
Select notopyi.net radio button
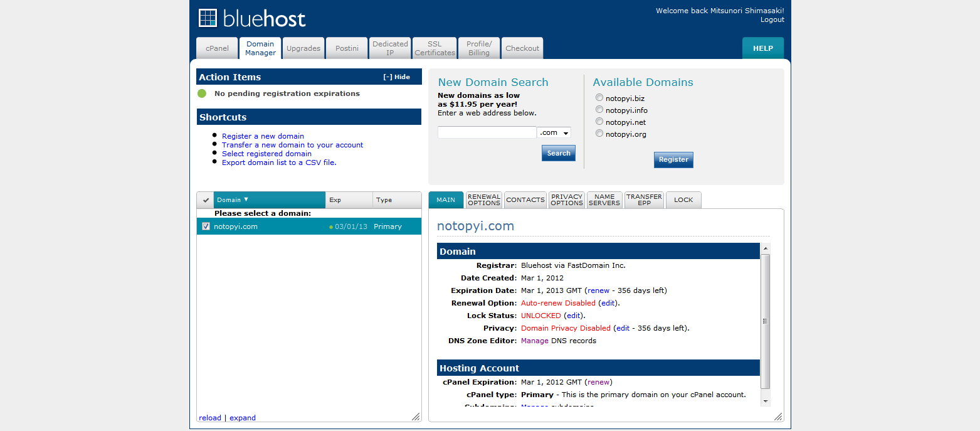[x=599, y=122]
